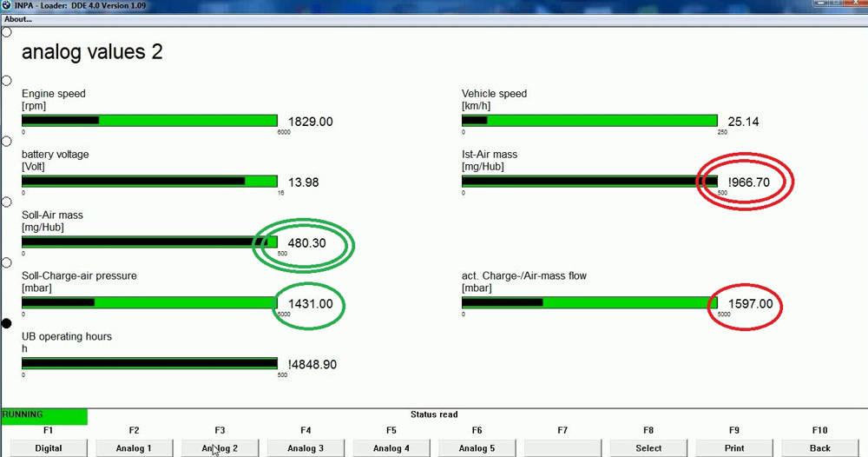Image resolution: width=868 pixels, height=457 pixels.
Task: Click the filled radio button near UB operating hours
Action: point(7,323)
